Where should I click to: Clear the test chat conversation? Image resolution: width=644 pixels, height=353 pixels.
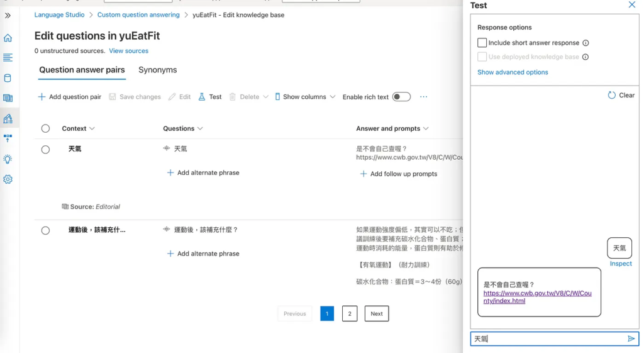[621, 96]
